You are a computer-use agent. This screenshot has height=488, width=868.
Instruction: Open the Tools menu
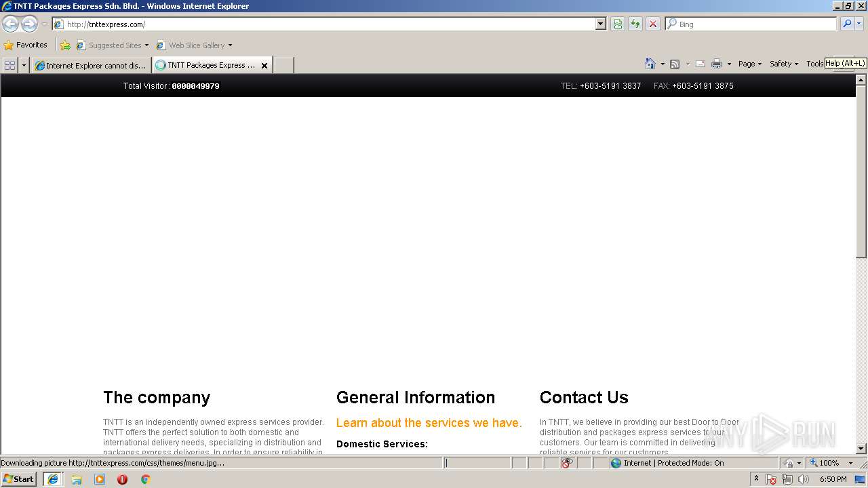(x=814, y=64)
